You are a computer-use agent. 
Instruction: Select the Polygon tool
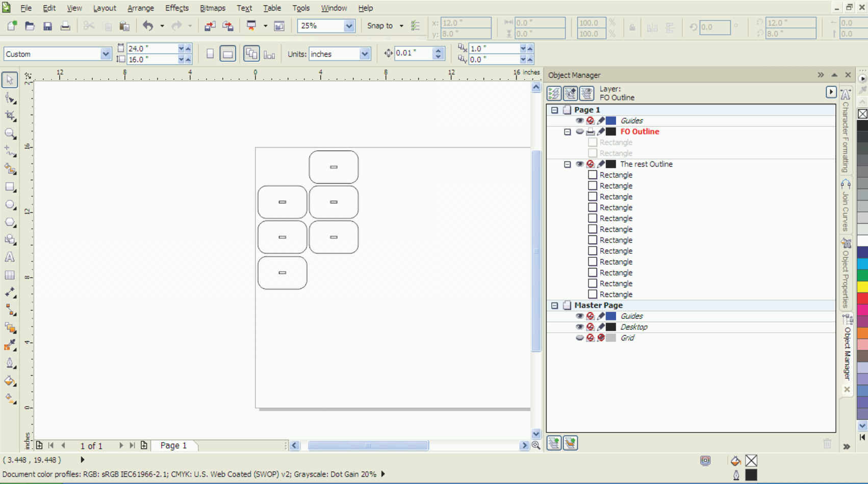(x=10, y=223)
